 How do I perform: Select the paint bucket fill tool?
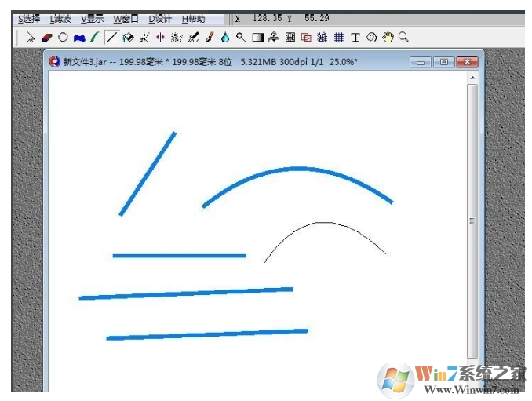[128, 37]
